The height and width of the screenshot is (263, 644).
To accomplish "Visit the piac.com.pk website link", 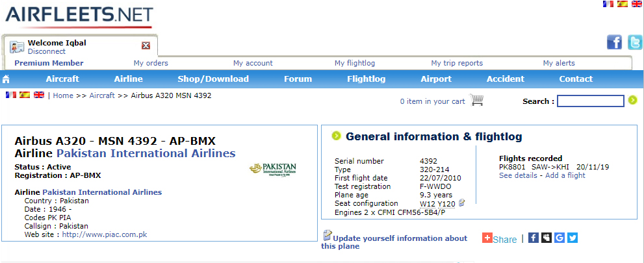I will pyautogui.click(x=105, y=234).
